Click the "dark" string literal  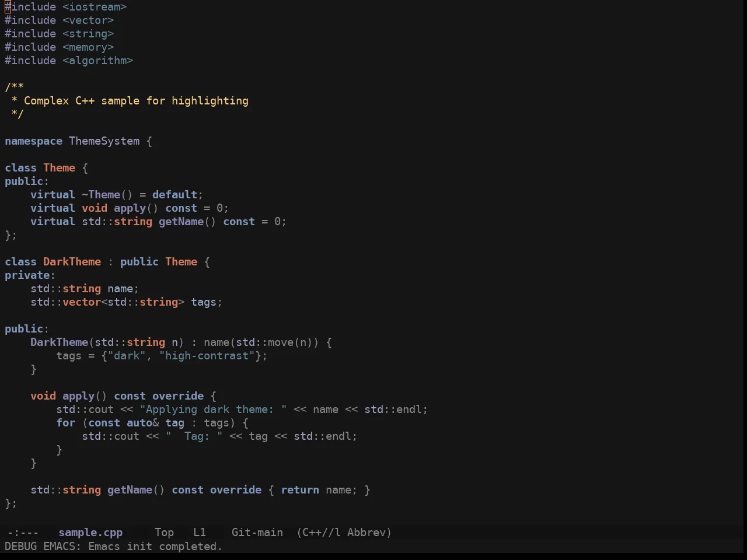click(127, 356)
